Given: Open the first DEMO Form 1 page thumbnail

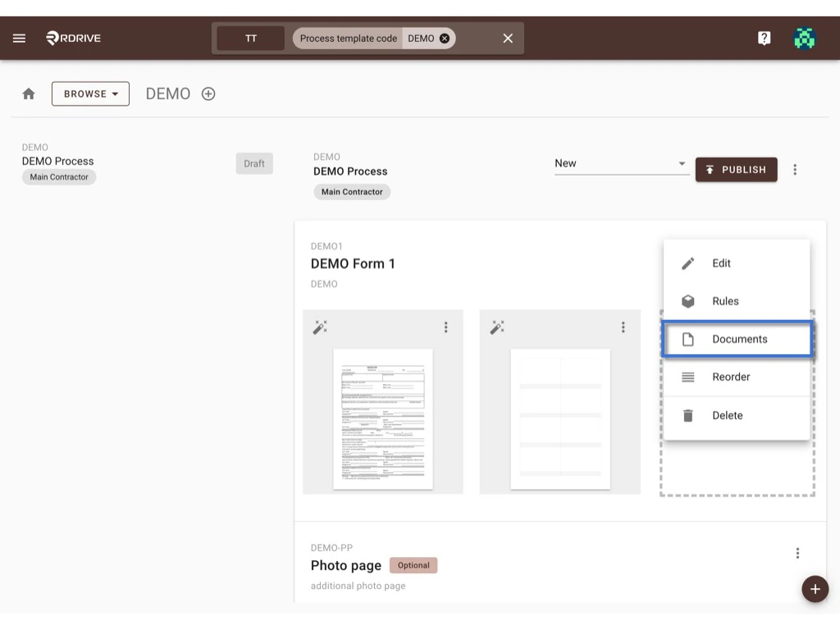Looking at the screenshot, I should [383, 418].
